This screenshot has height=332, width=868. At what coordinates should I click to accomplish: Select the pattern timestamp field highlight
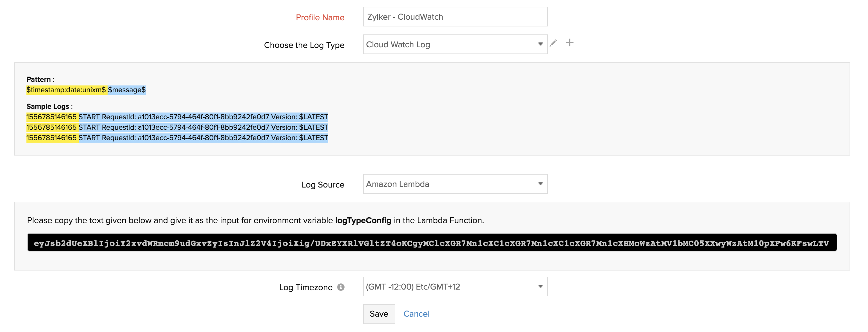65,89
